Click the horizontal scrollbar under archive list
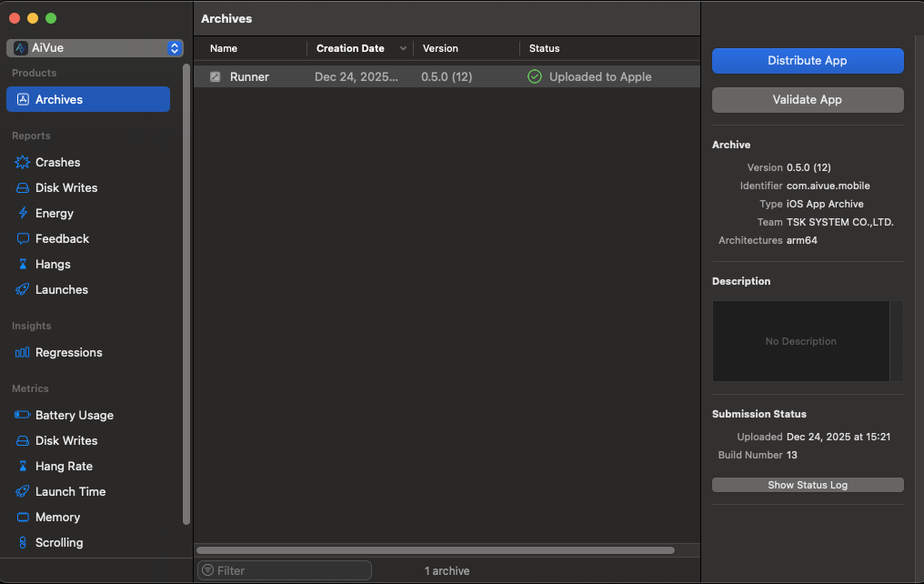The width and height of the screenshot is (924, 584). (x=436, y=550)
